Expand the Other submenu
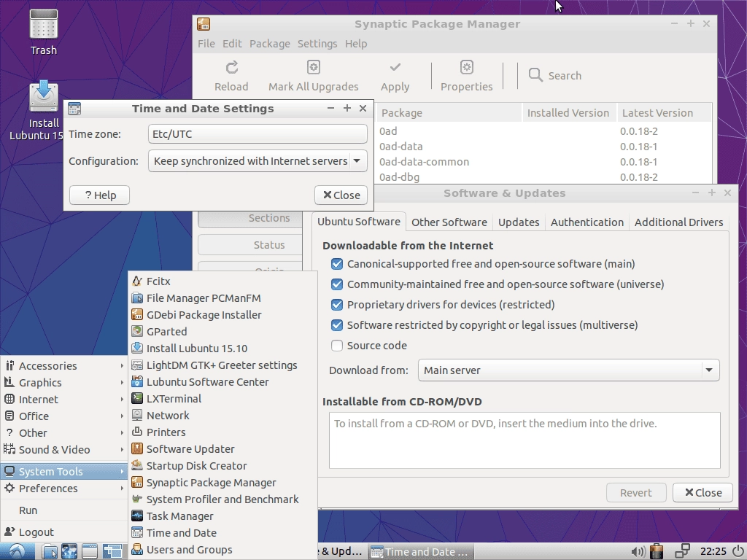This screenshot has height=560, width=747. click(64, 433)
